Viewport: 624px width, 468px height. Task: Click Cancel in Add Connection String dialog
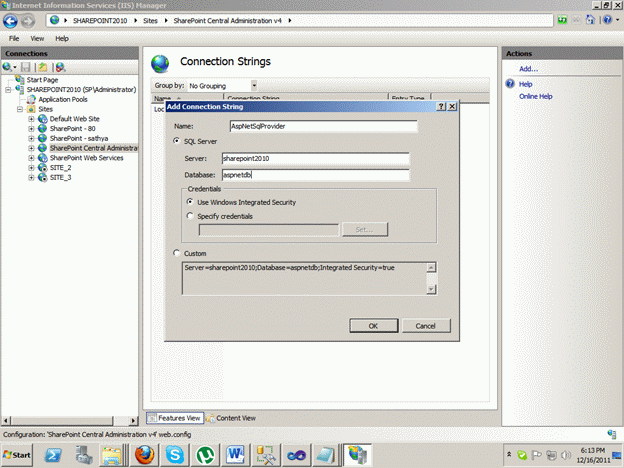pos(426,326)
